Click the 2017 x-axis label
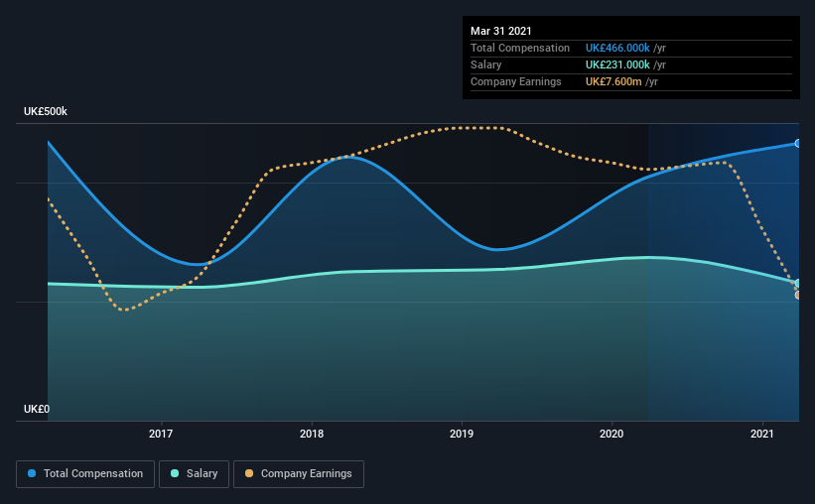Viewport: 815px width, 504px height. 161,434
